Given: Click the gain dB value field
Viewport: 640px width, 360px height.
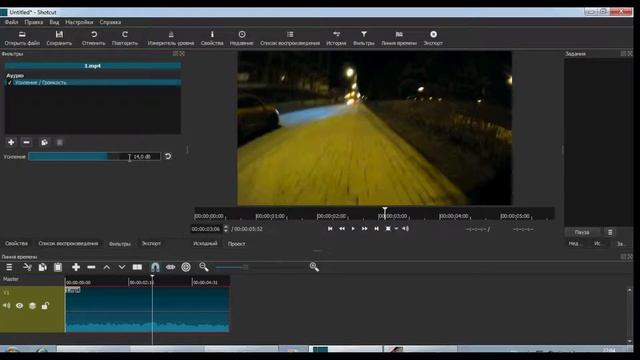Looking at the screenshot, I should pyautogui.click(x=142, y=157).
